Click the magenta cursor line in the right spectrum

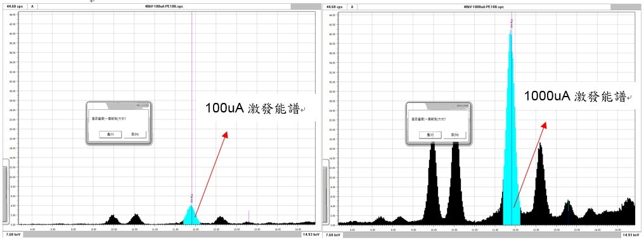pyautogui.click(x=512, y=20)
